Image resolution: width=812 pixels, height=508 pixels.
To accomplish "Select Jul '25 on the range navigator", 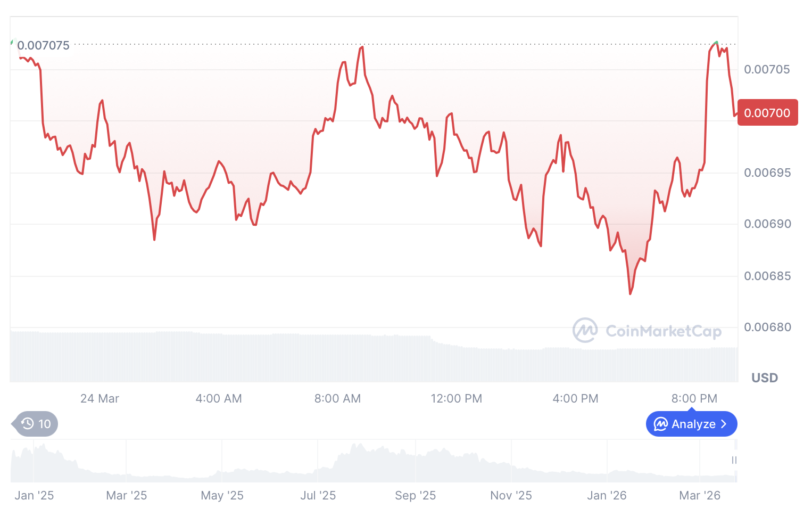I will pyautogui.click(x=318, y=496).
